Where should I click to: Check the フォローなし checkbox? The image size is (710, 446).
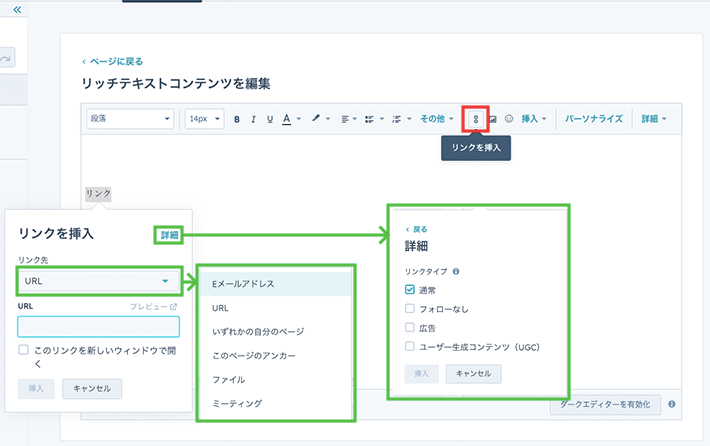410,308
